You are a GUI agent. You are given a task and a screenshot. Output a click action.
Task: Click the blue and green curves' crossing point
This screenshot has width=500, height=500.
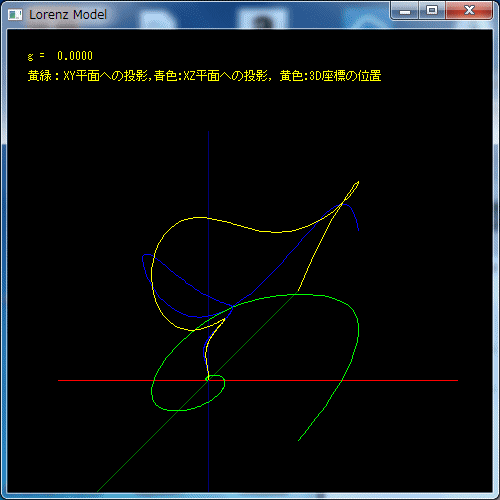click(233, 306)
